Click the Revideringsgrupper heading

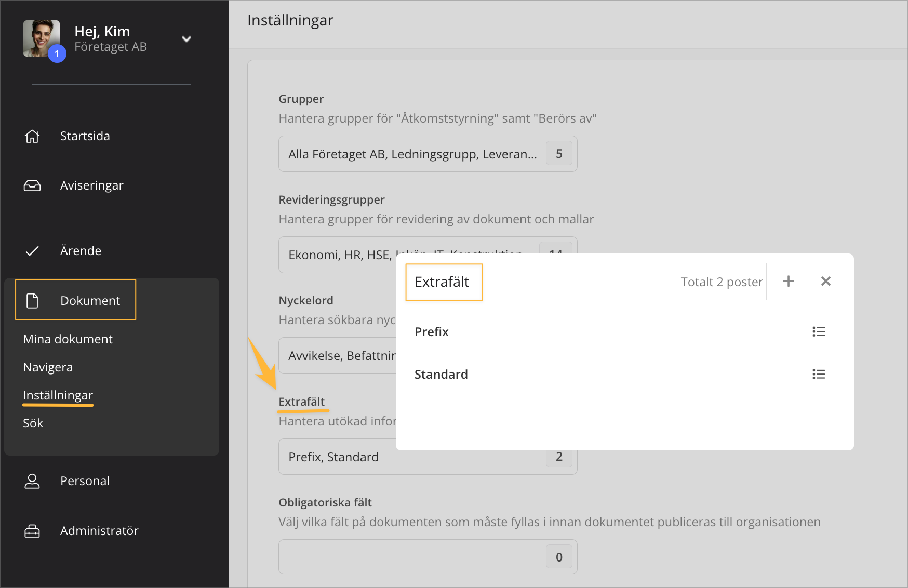331,199
